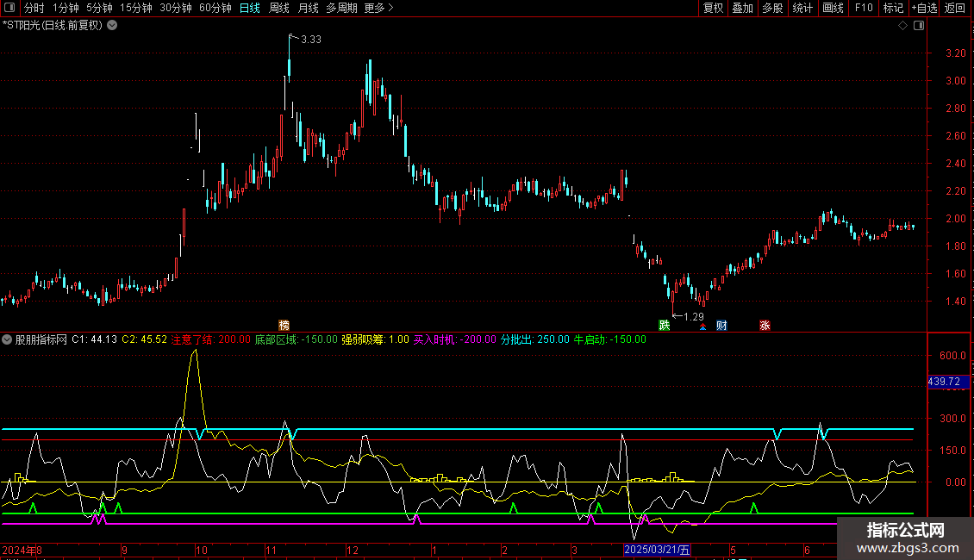
Task: Click the 股朋指标网 indicator name
Action: [x=41, y=339]
